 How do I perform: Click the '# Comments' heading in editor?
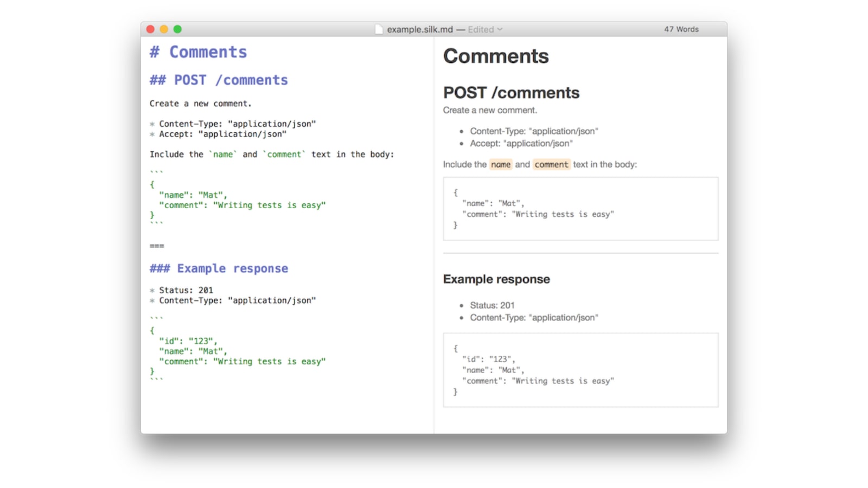198,52
